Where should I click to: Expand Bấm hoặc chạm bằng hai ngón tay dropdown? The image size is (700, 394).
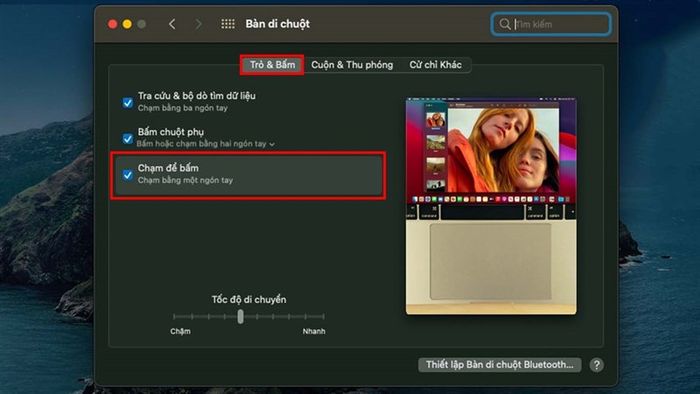(205, 144)
